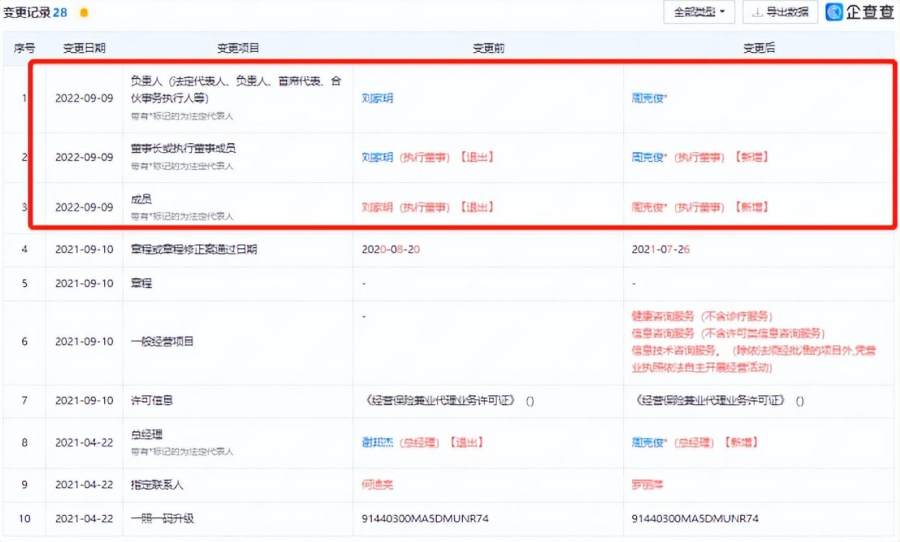Click the 变更日期 column header
Viewport: 900px width, 542px height.
click(x=84, y=48)
